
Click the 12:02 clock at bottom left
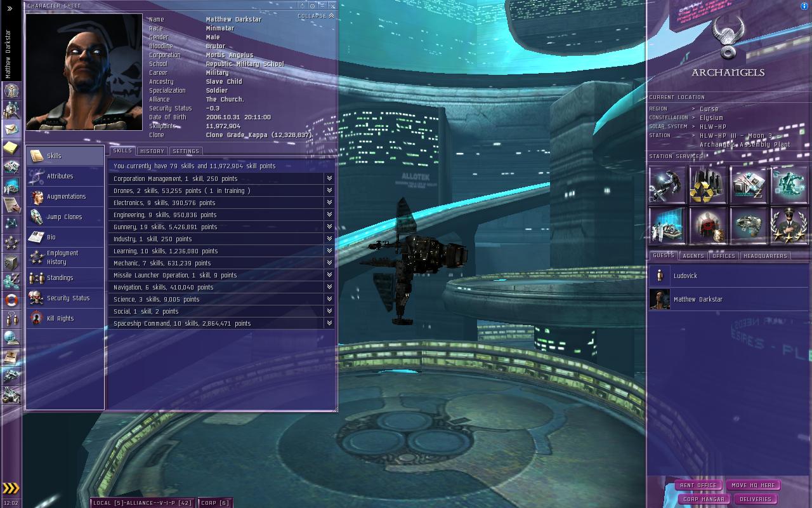(x=11, y=503)
